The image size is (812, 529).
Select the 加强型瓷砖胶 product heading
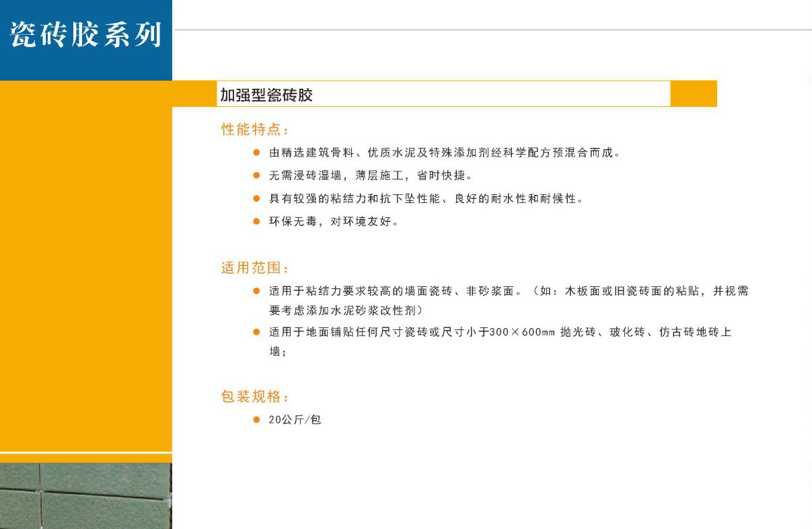[x=266, y=95]
